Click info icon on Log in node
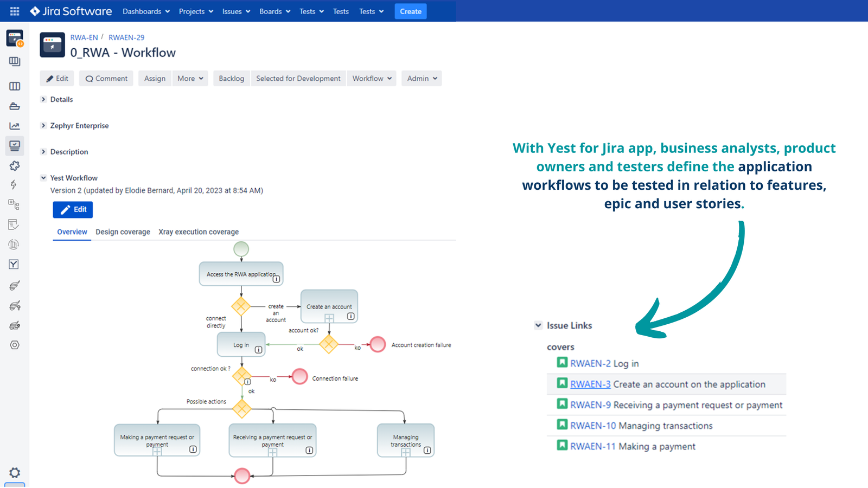The height and width of the screenshot is (488, 868). click(259, 350)
